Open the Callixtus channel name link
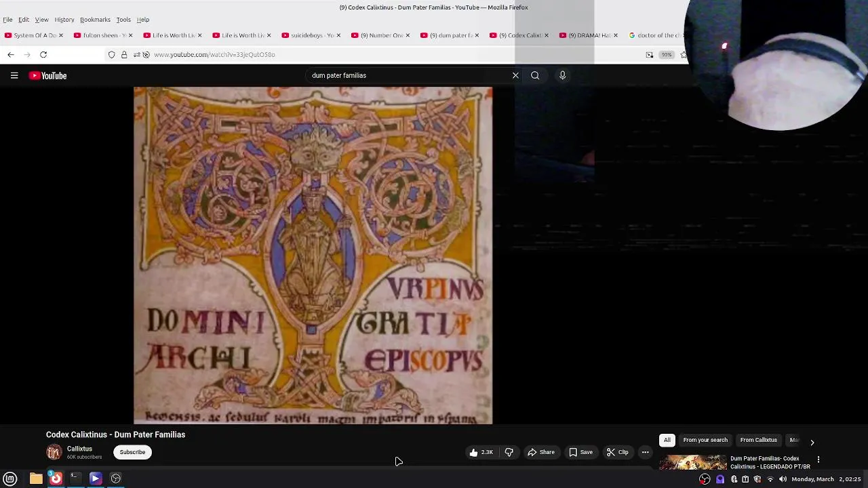868x488 pixels. coord(79,449)
